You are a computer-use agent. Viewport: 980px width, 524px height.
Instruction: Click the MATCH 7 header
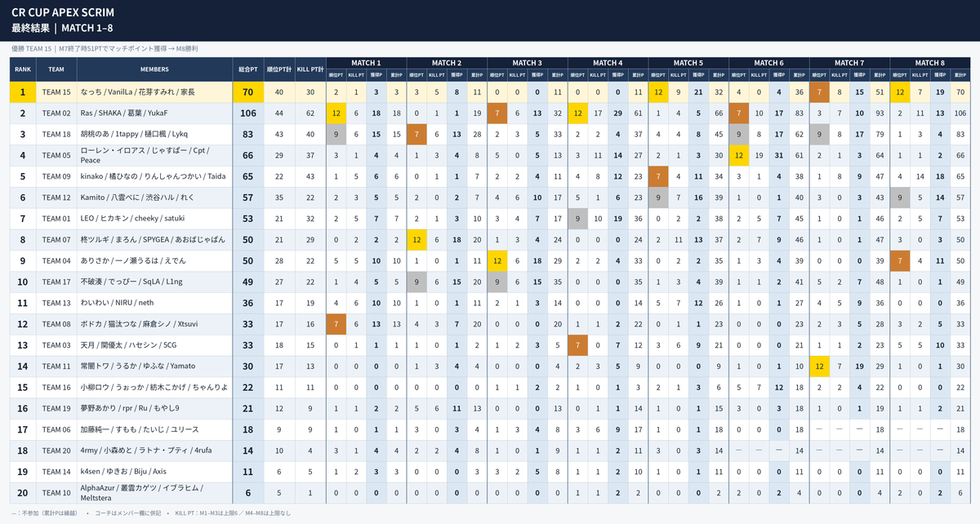point(849,63)
